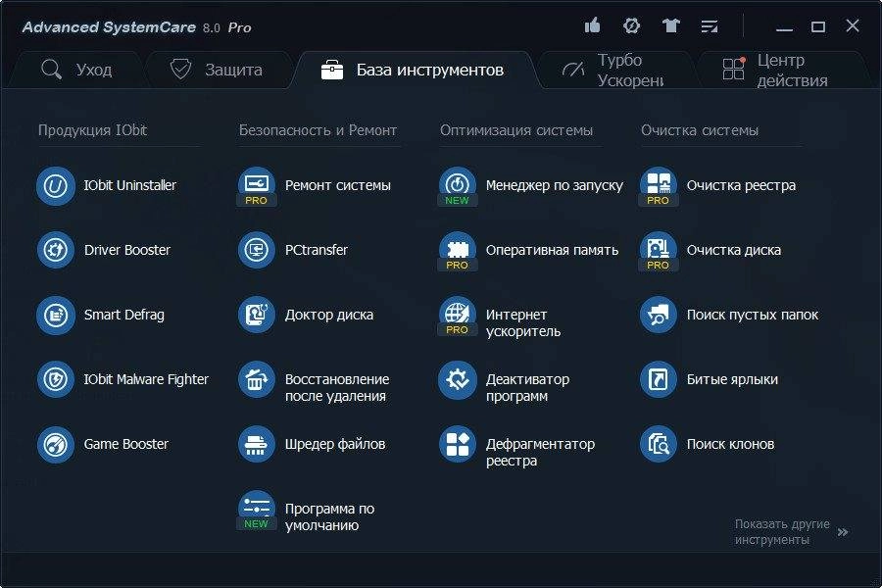
Task: Click the Деактиватор программ label
Action: (527, 388)
